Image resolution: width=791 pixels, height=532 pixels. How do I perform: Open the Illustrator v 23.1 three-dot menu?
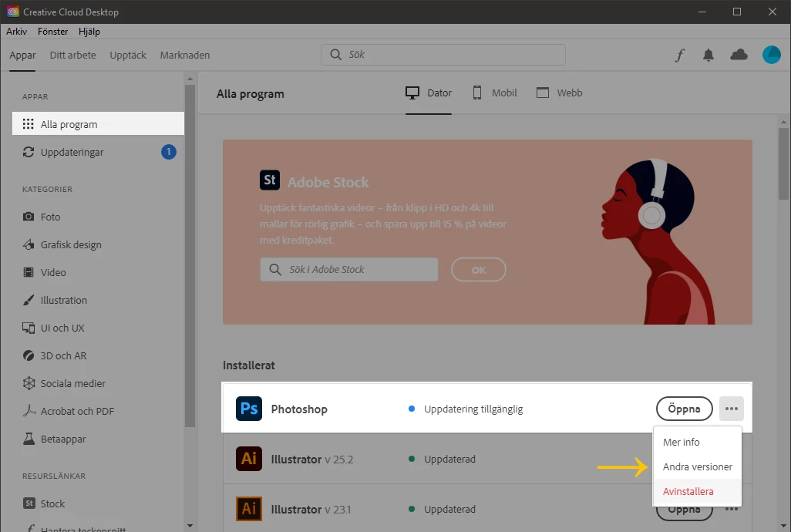click(x=732, y=510)
